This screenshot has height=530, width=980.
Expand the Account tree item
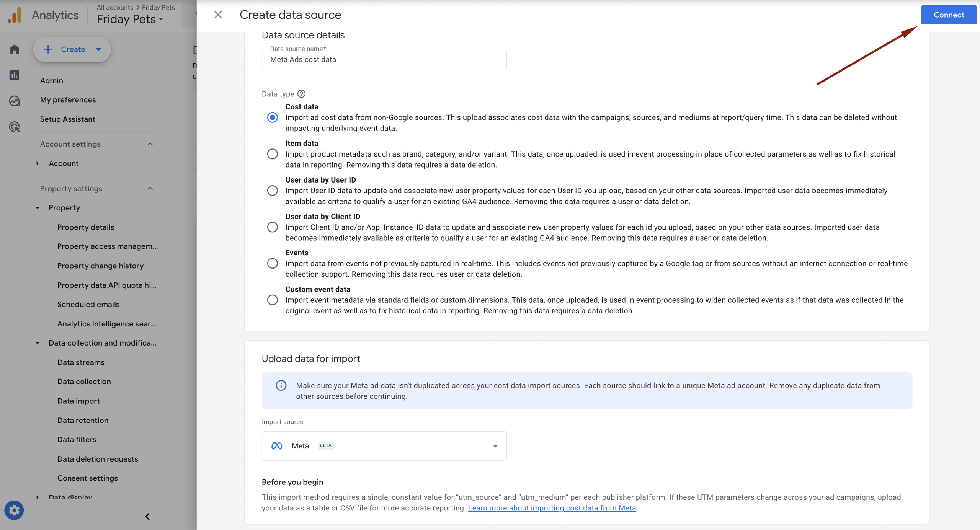38,163
